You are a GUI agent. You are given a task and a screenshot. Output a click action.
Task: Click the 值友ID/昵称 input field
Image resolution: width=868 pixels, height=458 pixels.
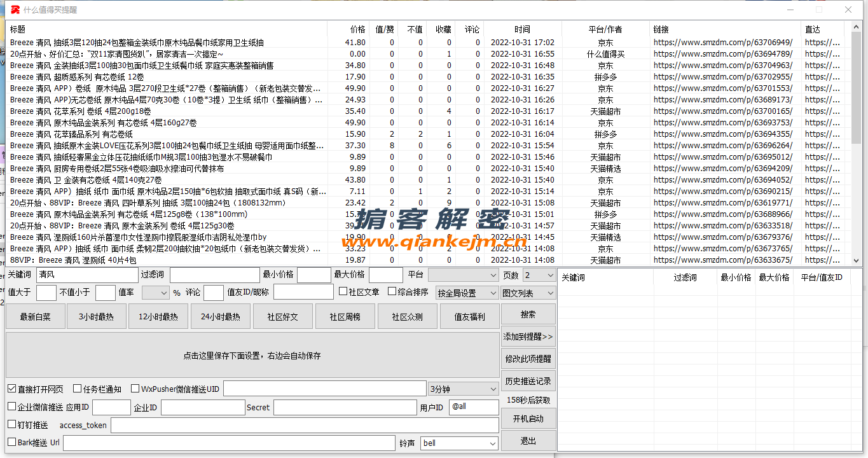303,292
